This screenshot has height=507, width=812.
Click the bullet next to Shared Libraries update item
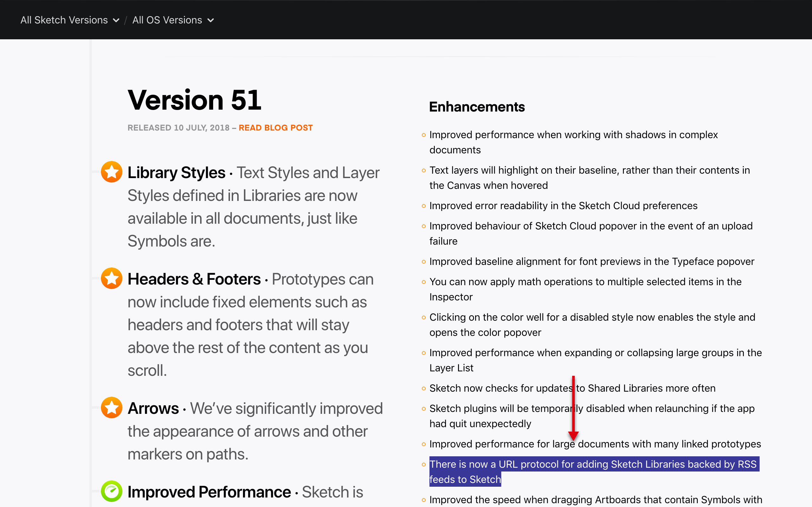click(423, 388)
